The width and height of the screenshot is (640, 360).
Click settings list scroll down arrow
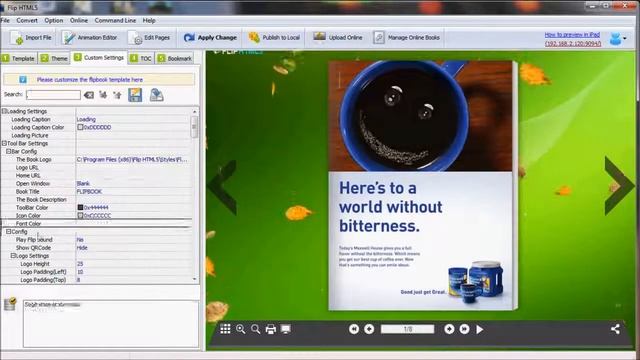[195, 279]
